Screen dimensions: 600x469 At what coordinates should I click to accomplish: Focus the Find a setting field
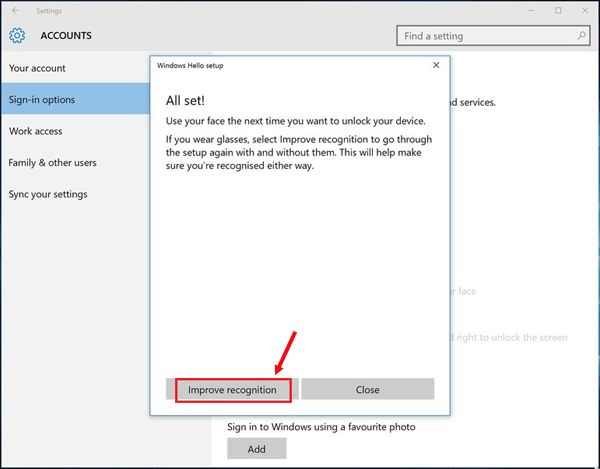(493, 36)
